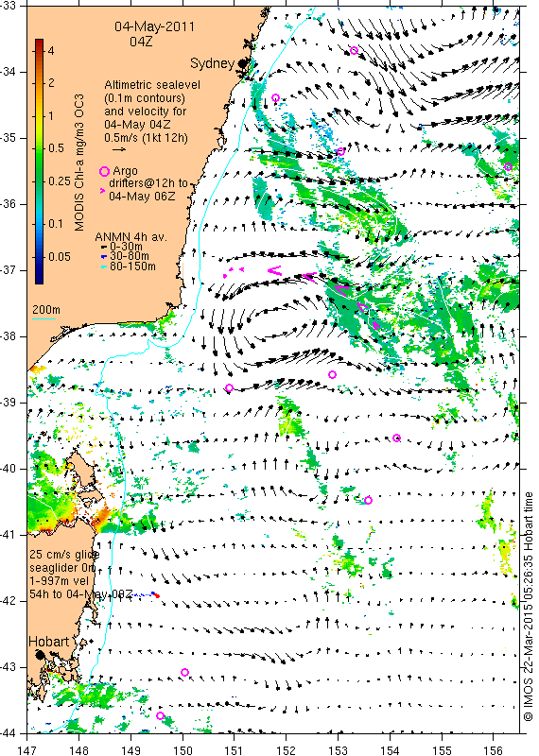Click the IMOS copyright timestamp text
The height and width of the screenshot is (756, 539).
[x=528, y=607]
